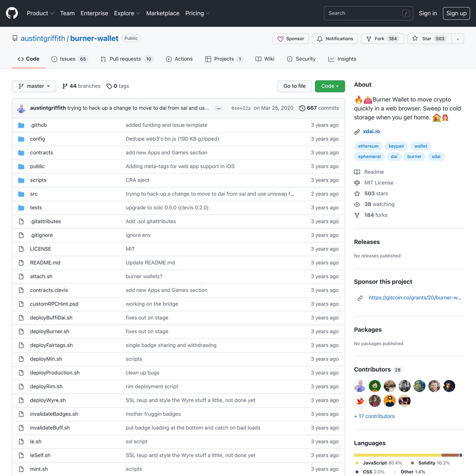
Task: Select Marketplace in the top menu
Action: pos(163,13)
